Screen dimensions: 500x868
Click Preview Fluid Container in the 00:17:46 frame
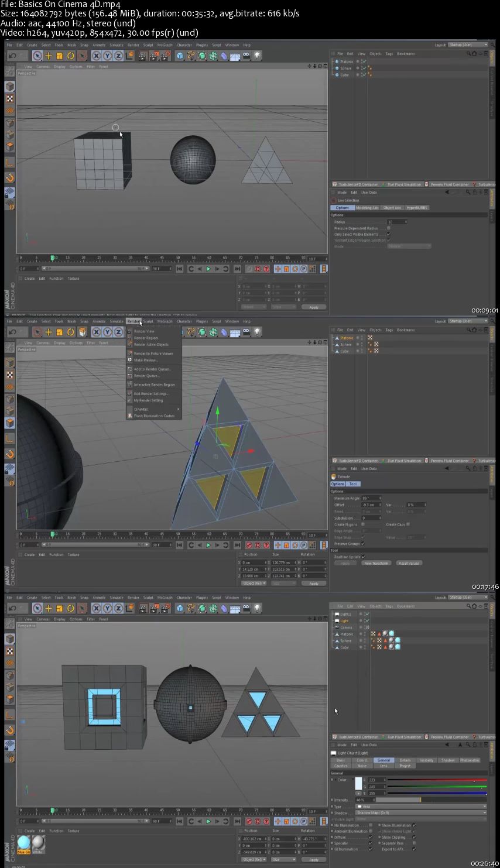[447, 461]
